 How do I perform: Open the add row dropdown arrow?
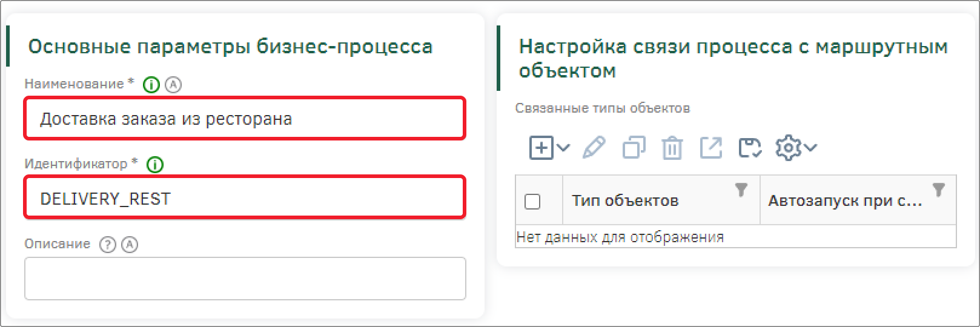click(x=563, y=147)
